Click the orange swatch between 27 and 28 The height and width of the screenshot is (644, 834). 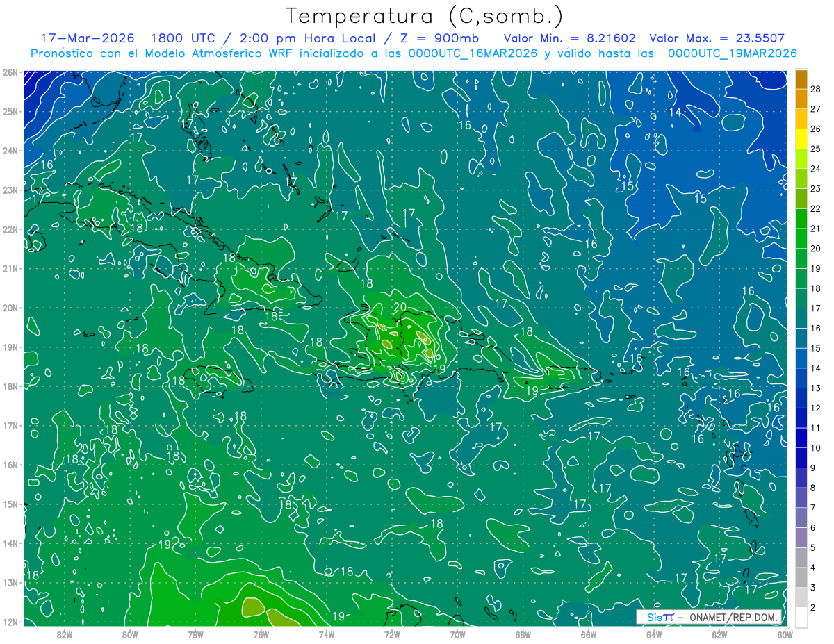tap(801, 99)
